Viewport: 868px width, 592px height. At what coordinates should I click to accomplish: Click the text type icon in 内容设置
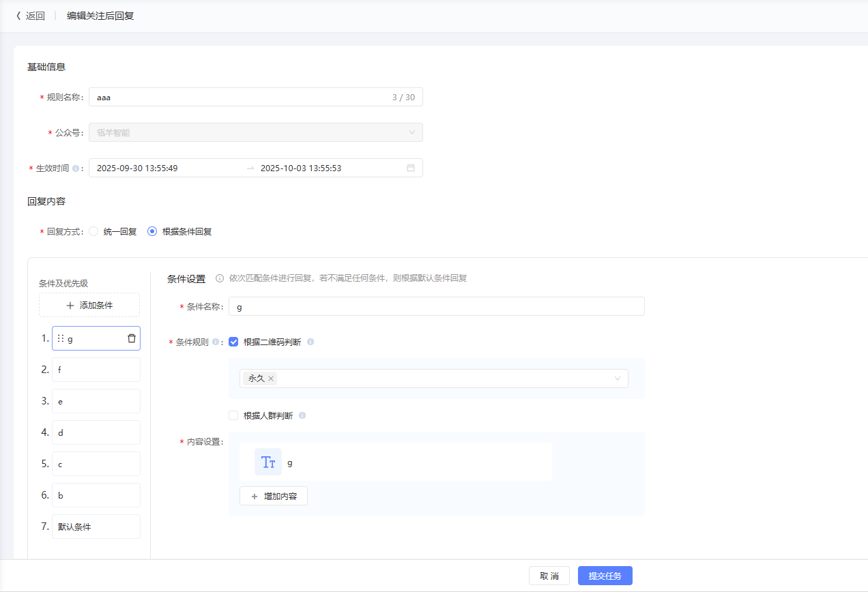(x=268, y=462)
